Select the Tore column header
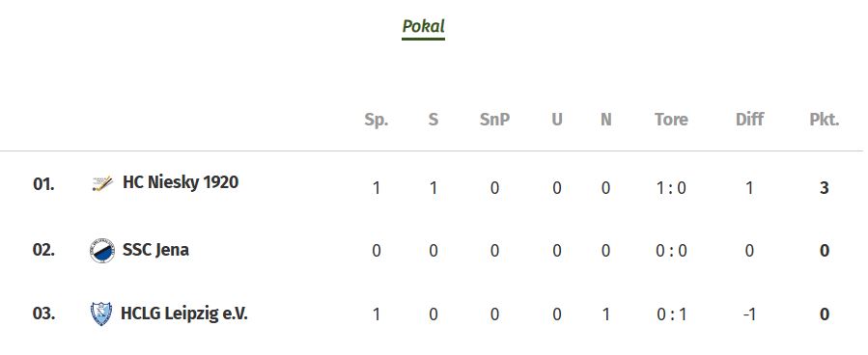This screenshot has width=868, height=355. click(671, 120)
